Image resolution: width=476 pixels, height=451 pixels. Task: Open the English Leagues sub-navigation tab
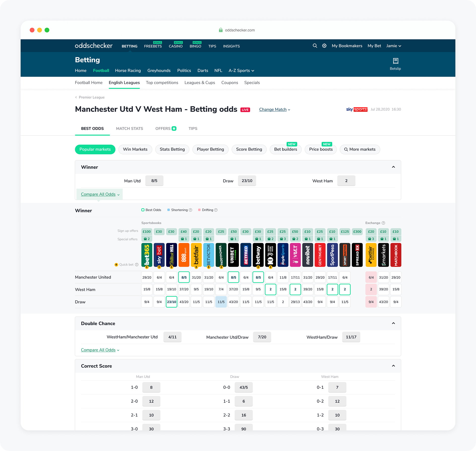[124, 83]
